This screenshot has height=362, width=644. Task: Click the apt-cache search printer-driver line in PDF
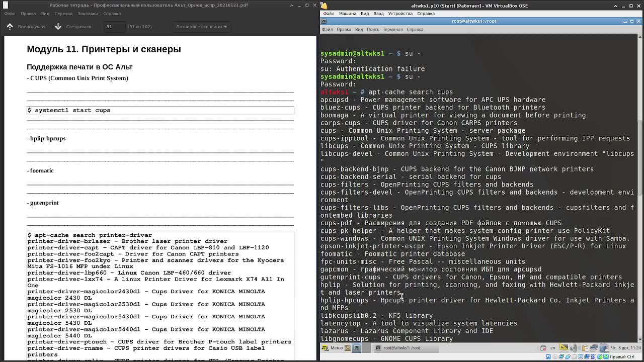click(x=90, y=235)
